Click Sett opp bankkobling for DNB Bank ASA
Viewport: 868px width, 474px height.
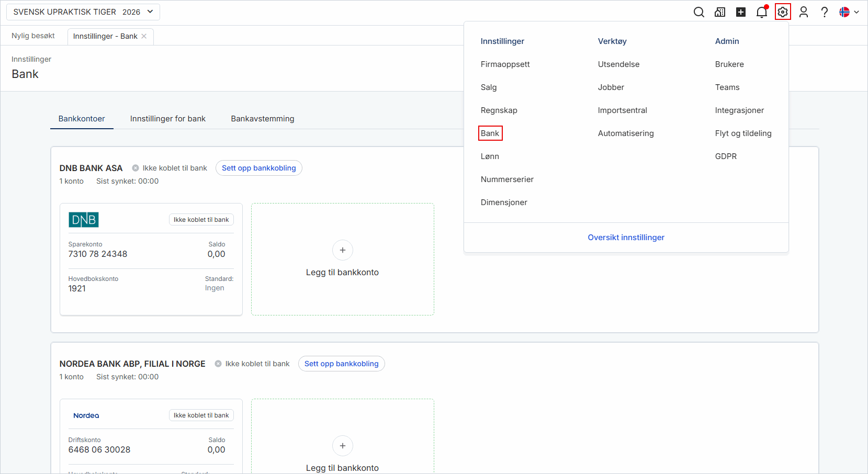click(259, 168)
